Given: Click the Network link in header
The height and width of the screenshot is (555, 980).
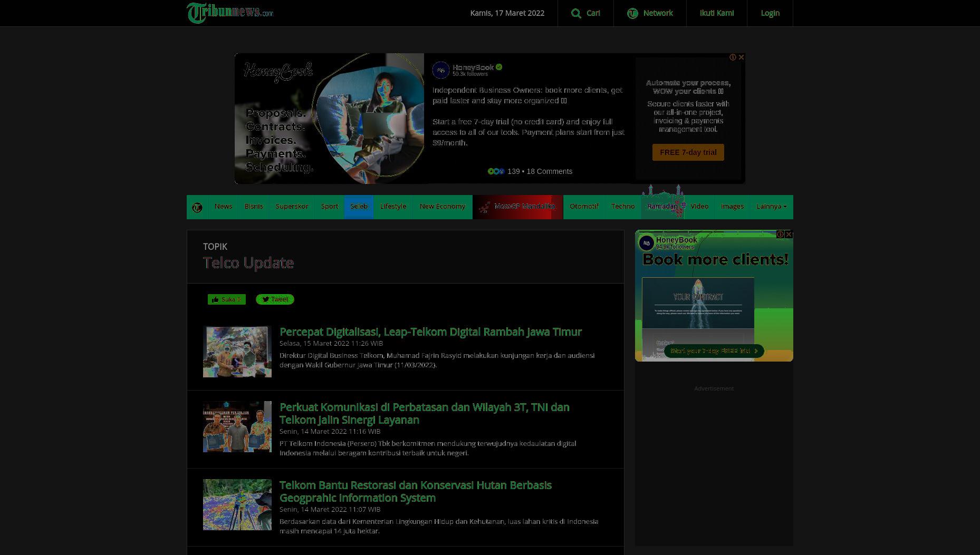Looking at the screenshot, I should 658,13.
